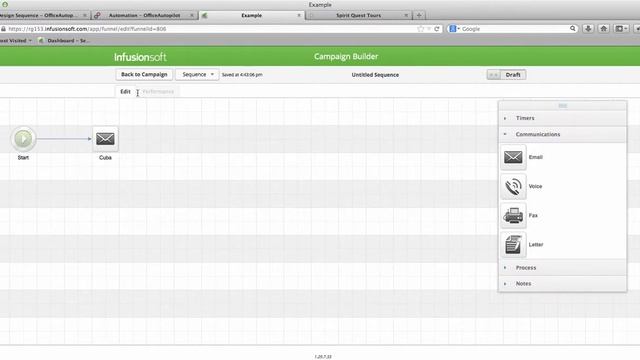Open the search engine selector dropdown
This screenshot has width=640, height=360.
454,29
